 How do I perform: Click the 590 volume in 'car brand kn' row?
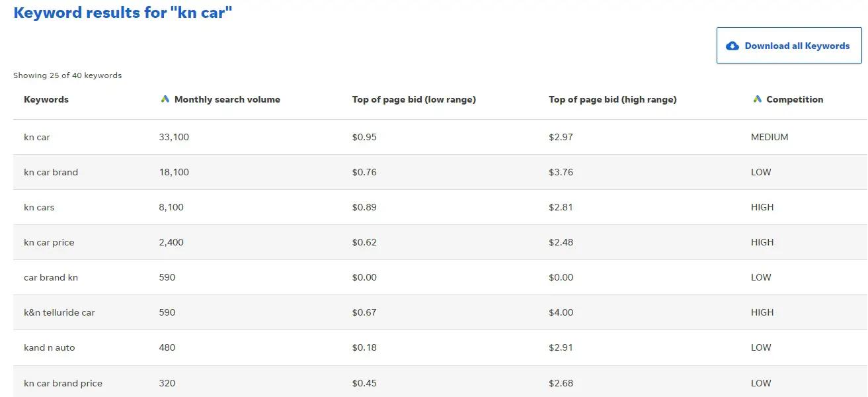pos(167,277)
